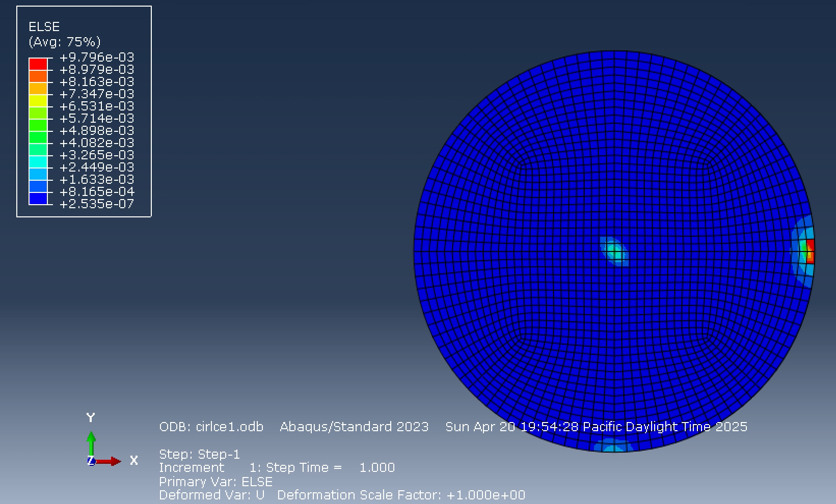Select the red hotspot element on the circle's right edge

point(810,249)
